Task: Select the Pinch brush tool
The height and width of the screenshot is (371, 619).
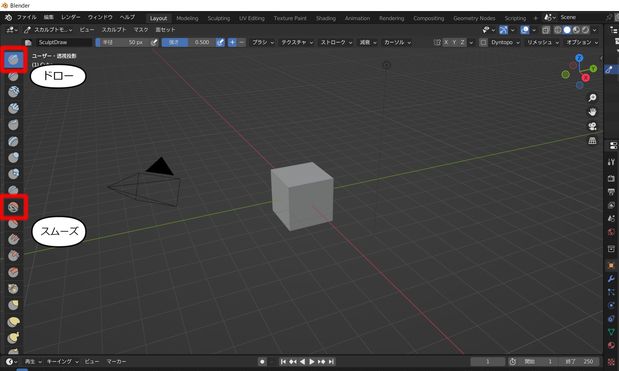Action: pyautogui.click(x=13, y=289)
